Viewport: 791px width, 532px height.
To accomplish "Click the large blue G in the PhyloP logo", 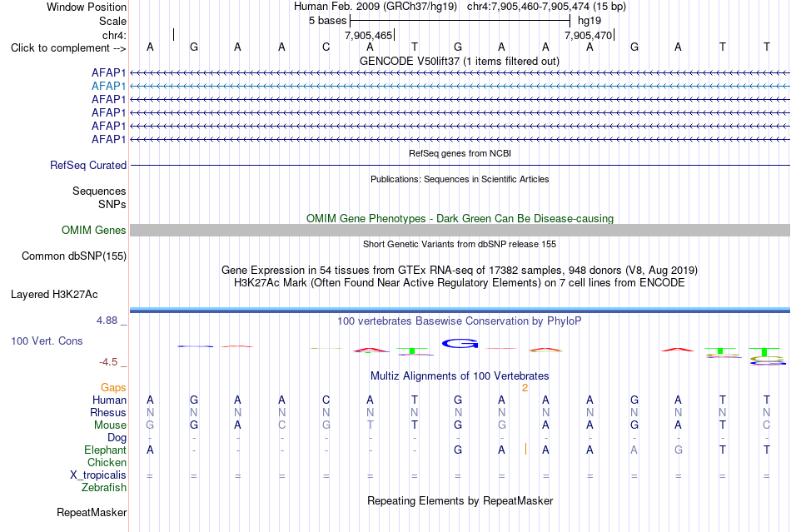I will pyautogui.click(x=460, y=343).
